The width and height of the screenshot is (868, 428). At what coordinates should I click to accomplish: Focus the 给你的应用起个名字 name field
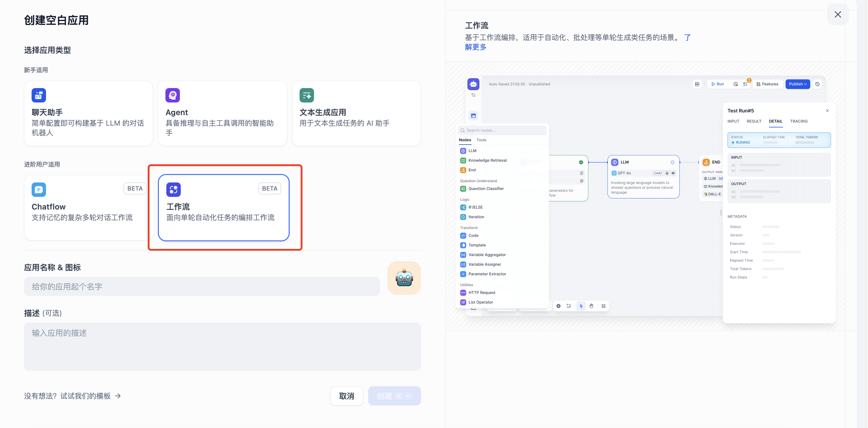pyautogui.click(x=202, y=286)
